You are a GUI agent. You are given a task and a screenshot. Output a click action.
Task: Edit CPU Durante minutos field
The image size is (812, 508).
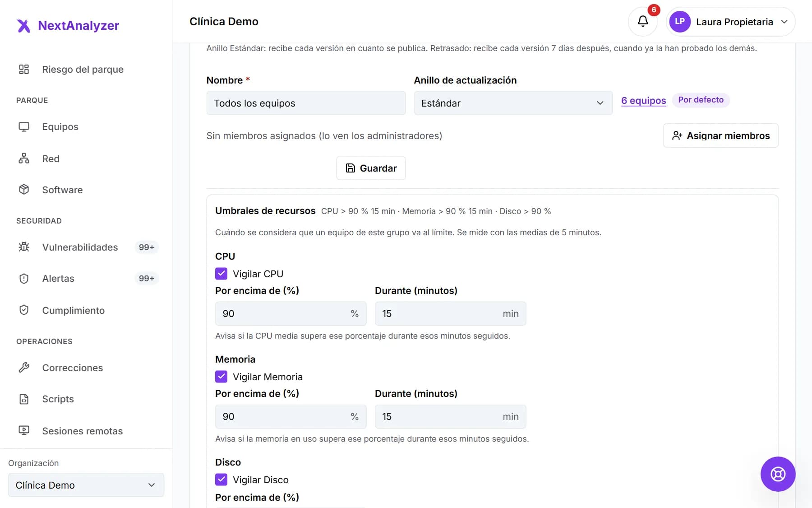pos(450,313)
